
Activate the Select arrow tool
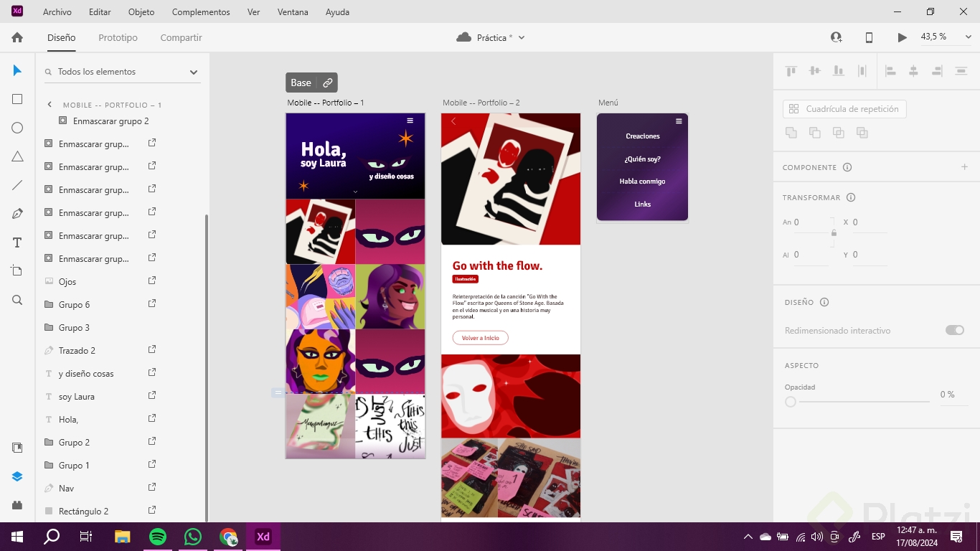(17, 70)
